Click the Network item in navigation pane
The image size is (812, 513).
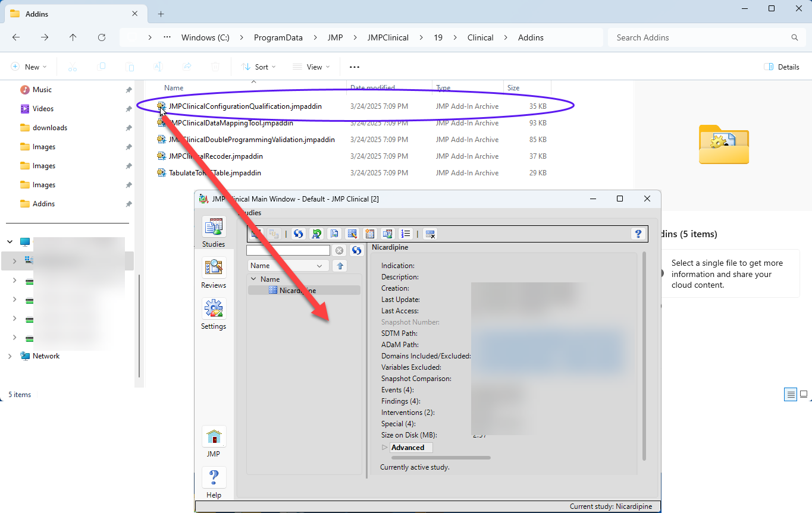coord(46,356)
